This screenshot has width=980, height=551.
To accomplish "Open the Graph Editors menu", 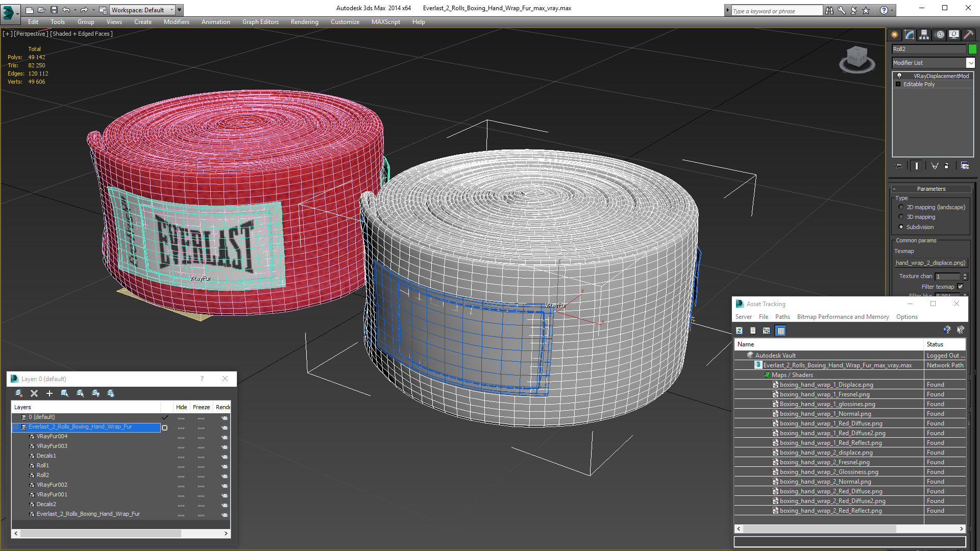I will [260, 22].
